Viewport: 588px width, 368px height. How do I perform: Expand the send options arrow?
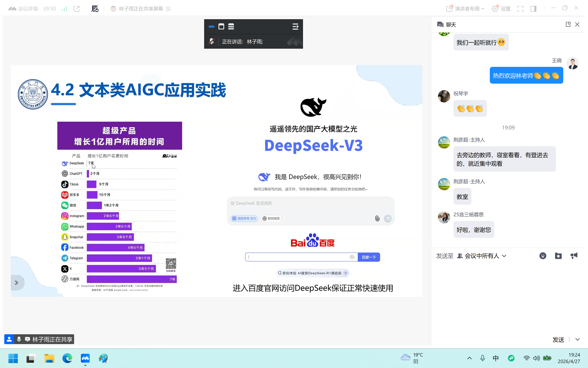click(x=578, y=340)
